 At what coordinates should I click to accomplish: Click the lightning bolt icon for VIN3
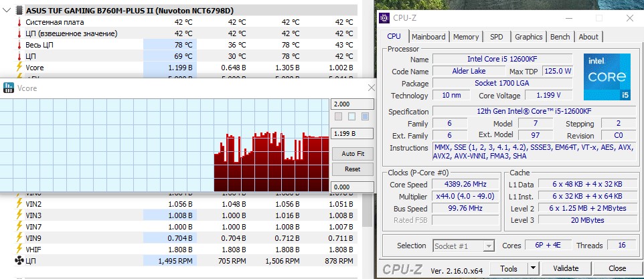pos(19,215)
